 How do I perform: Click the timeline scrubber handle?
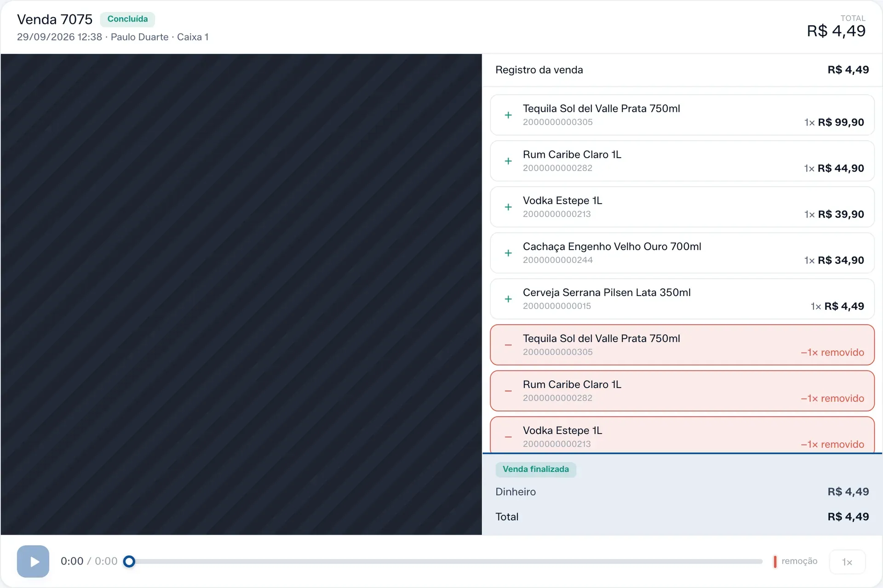pos(129,561)
